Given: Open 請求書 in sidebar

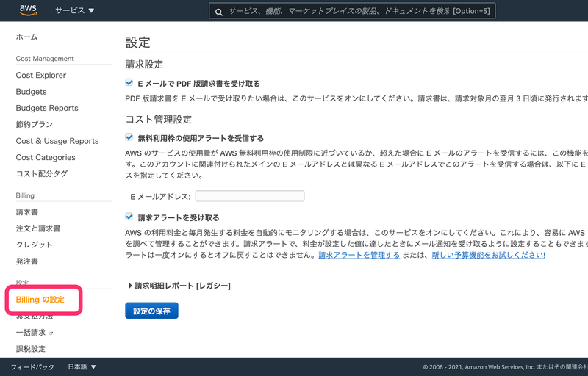Looking at the screenshot, I should pos(26,212).
